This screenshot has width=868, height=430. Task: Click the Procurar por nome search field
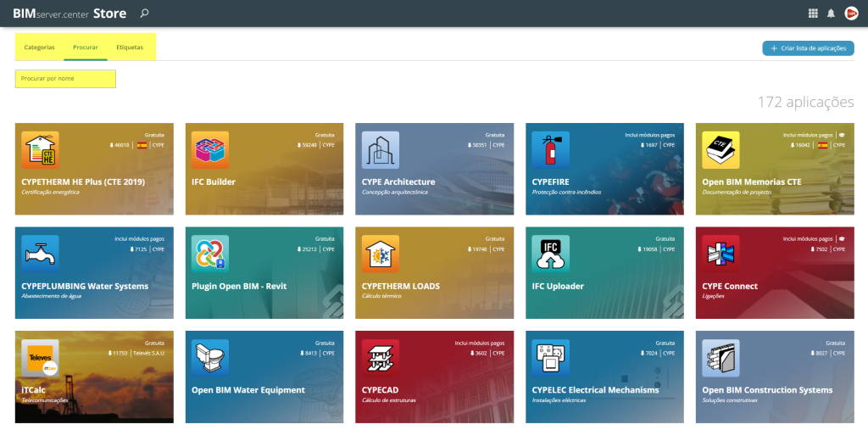click(x=65, y=79)
